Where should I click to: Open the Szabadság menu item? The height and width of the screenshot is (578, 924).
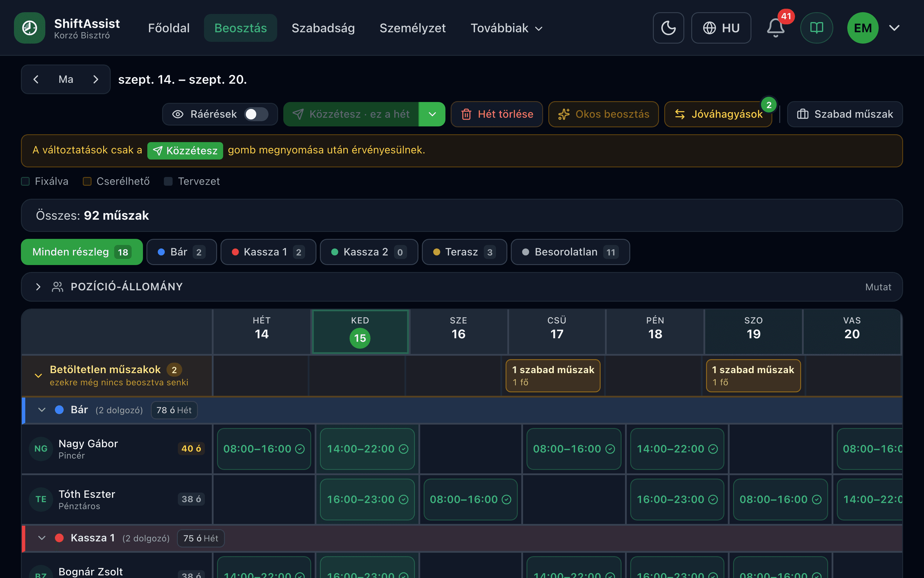[x=323, y=28]
